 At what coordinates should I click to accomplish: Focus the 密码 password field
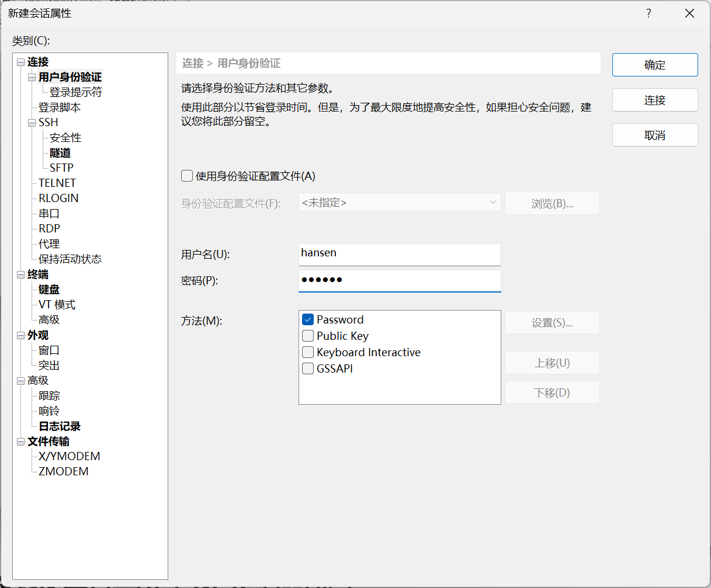click(399, 280)
